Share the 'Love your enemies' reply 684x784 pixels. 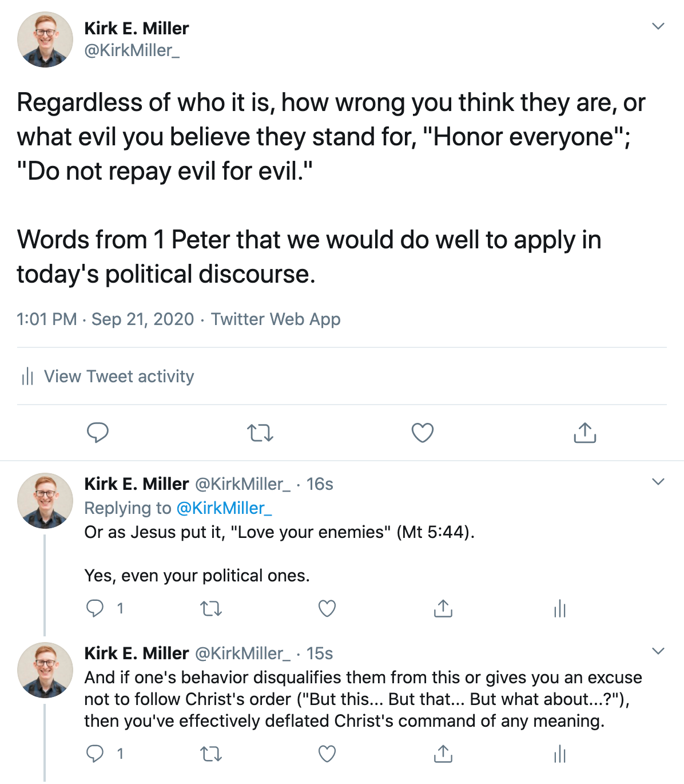(443, 608)
